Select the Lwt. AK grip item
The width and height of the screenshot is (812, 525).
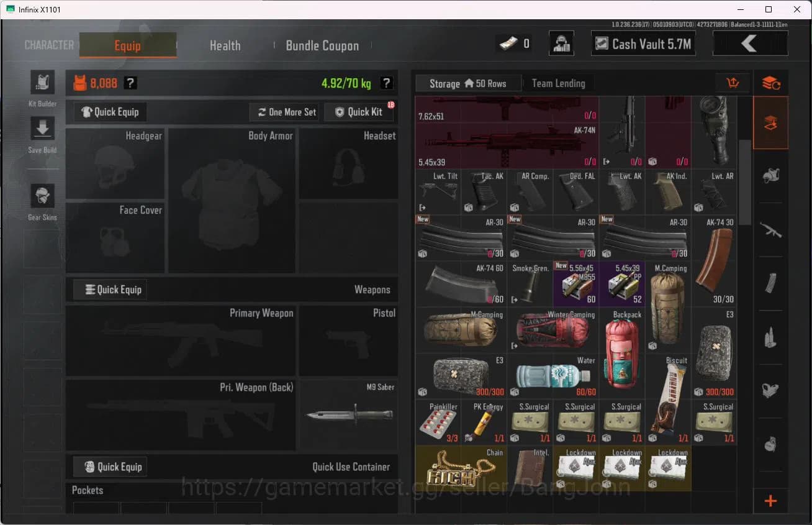tap(622, 192)
